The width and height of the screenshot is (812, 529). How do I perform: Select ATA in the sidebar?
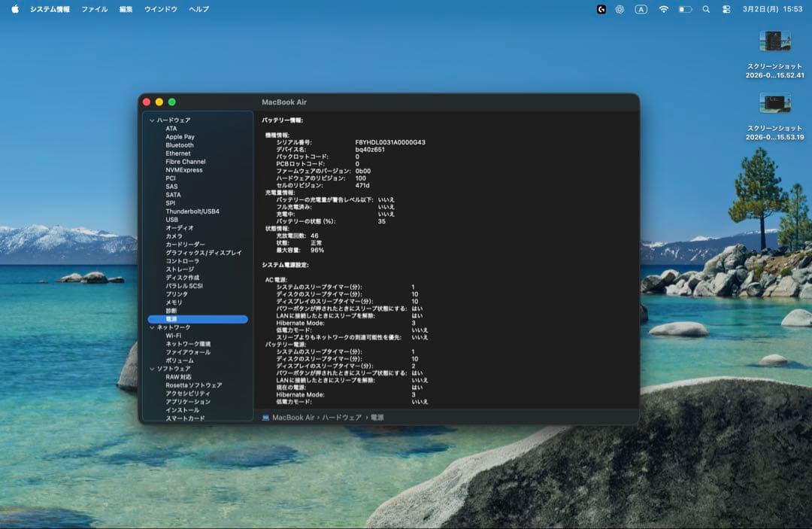click(x=171, y=129)
